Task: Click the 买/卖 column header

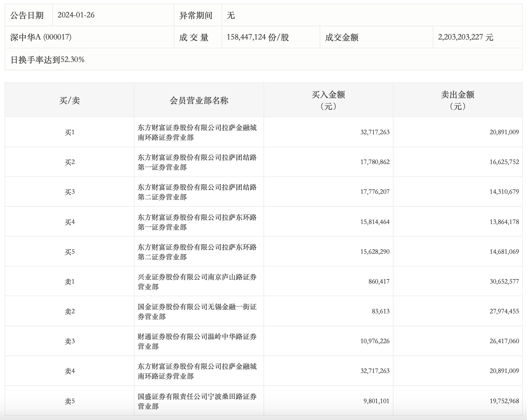Action: 69,101
